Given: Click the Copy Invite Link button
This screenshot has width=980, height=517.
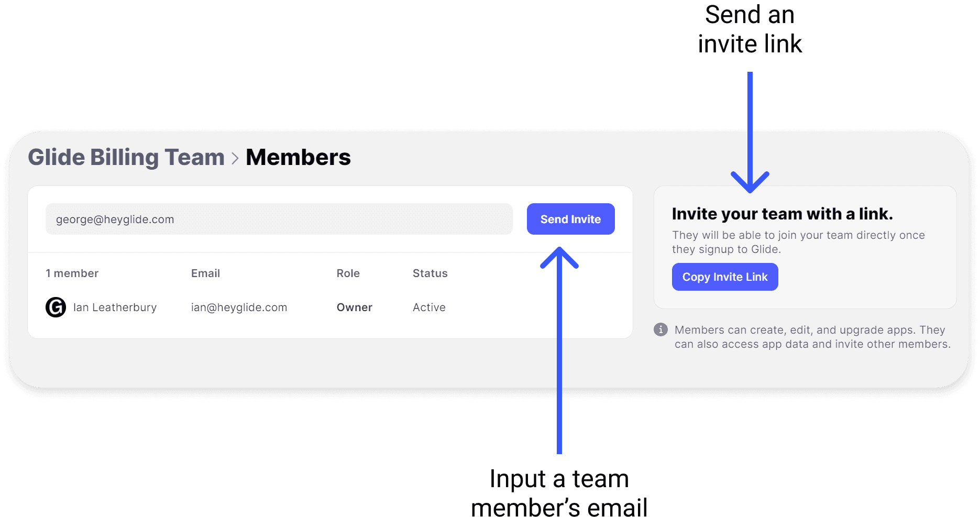Looking at the screenshot, I should click(724, 277).
